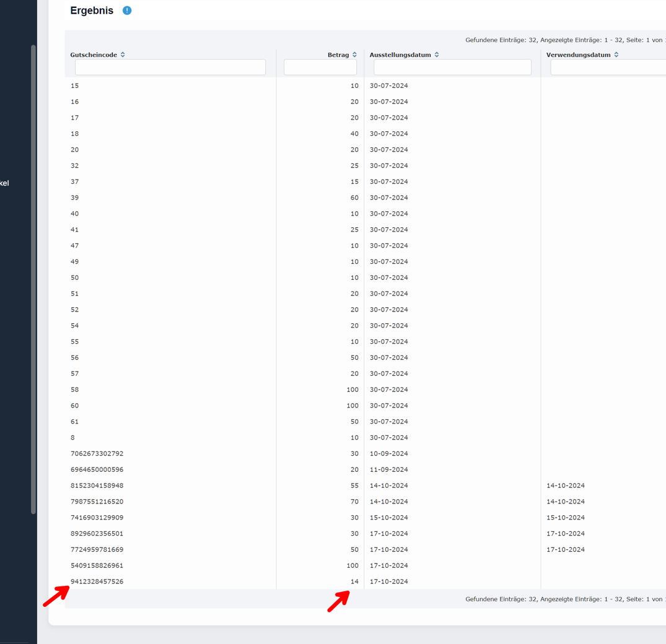The width and height of the screenshot is (666, 644).
Task: Click the sort icon on the Ausstellungsdatum column
Action: pyautogui.click(x=437, y=54)
